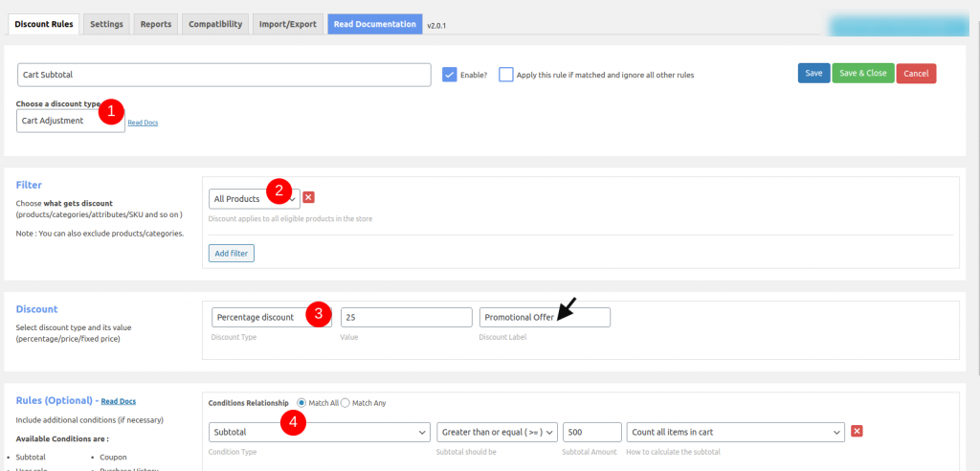The width and height of the screenshot is (980, 471).
Task: Open the Cart Adjustment discount type dropdown
Action: pyautogui.click(x=70, y=121)
